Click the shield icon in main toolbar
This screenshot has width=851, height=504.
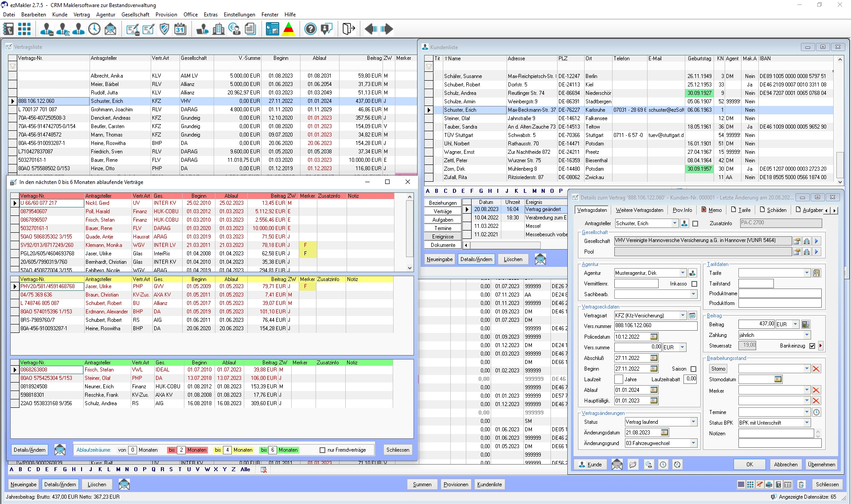click(x=164, y=29)
